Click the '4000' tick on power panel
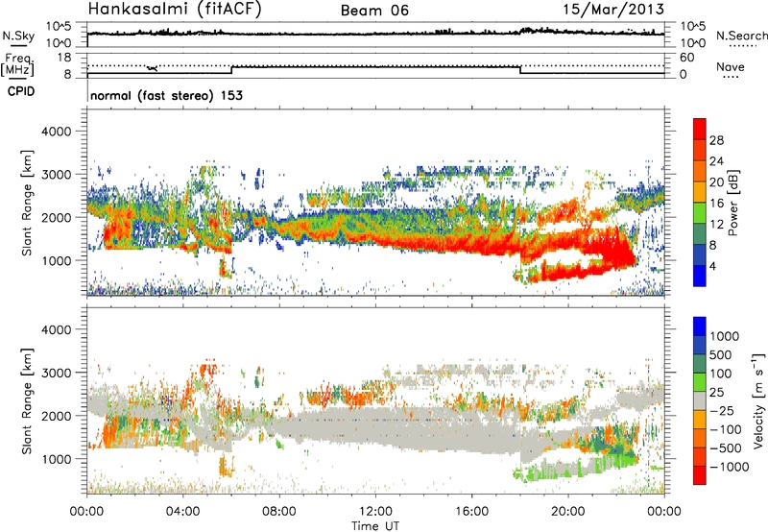768x532 pixels. pos(56,132)
